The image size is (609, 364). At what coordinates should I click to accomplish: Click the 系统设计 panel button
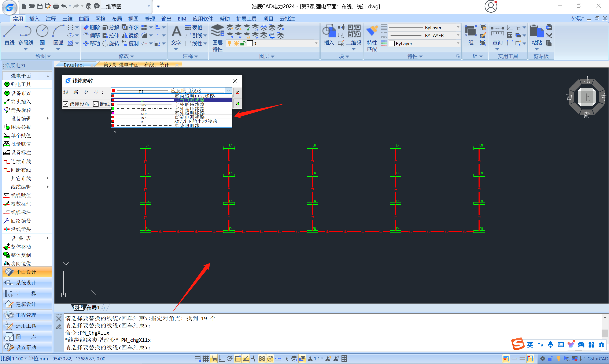pyautogui.click(x=26, y=283)
